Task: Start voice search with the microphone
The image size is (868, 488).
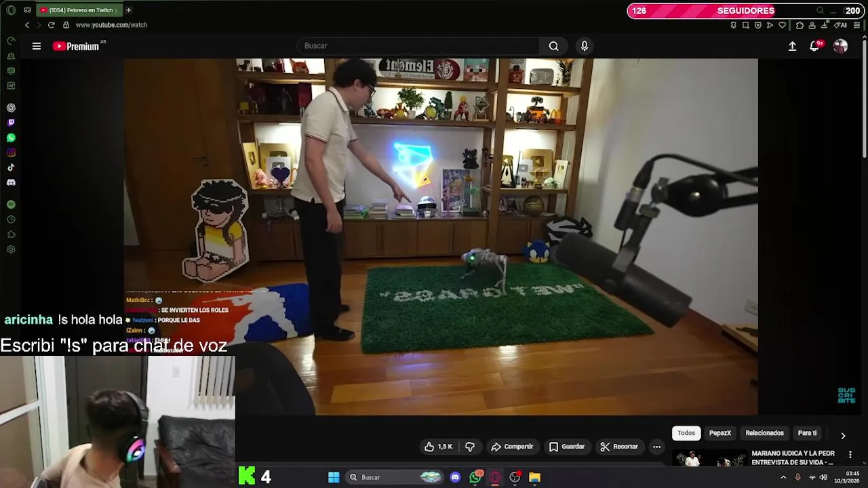Action: [585, 46]
